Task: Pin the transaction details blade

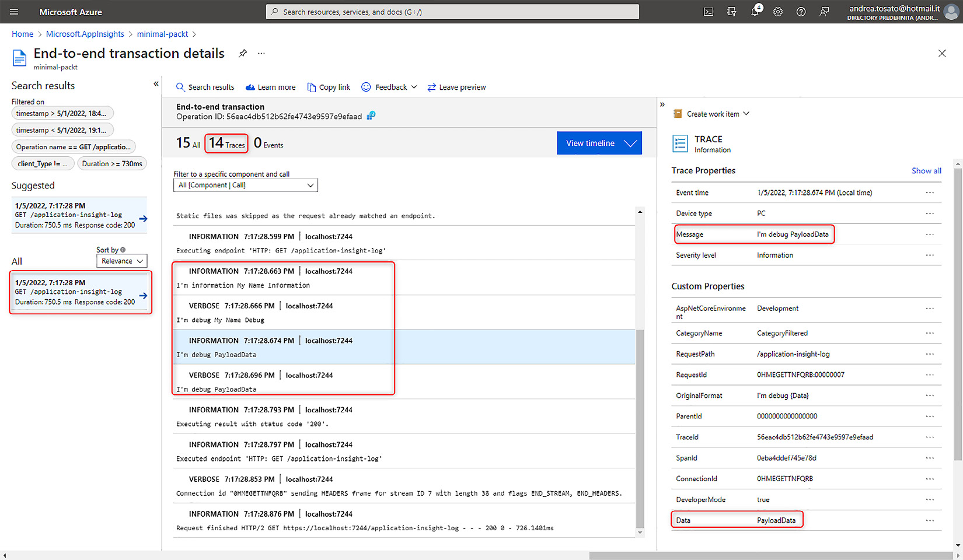Action: pyautogui.click(x=243, y=53)
